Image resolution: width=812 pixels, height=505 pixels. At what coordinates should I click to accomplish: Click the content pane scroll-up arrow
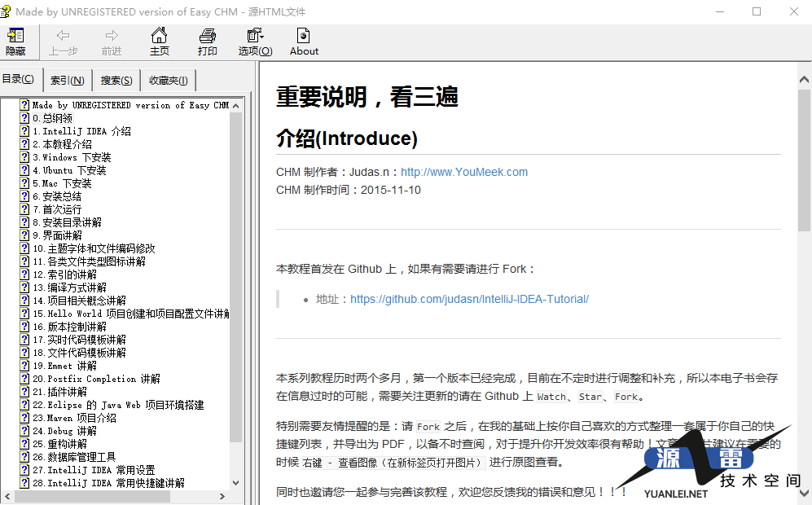coord(804,79)
